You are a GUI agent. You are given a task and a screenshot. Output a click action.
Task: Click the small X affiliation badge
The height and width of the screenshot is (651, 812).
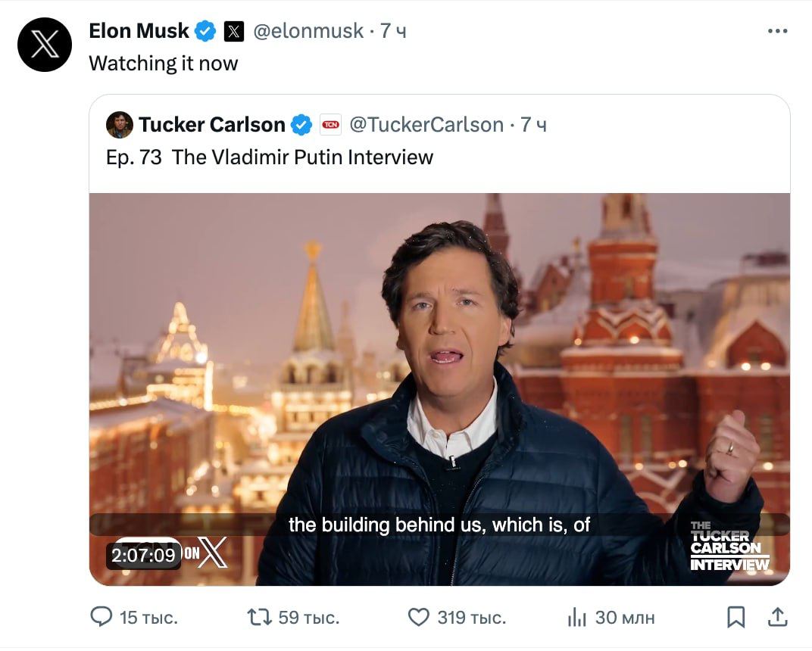(x=234, y=31)
